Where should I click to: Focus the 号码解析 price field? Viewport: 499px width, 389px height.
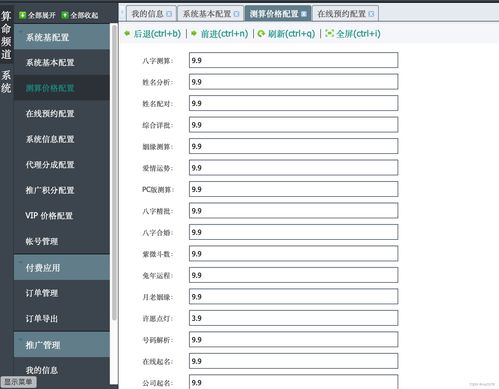pos(293,340)
